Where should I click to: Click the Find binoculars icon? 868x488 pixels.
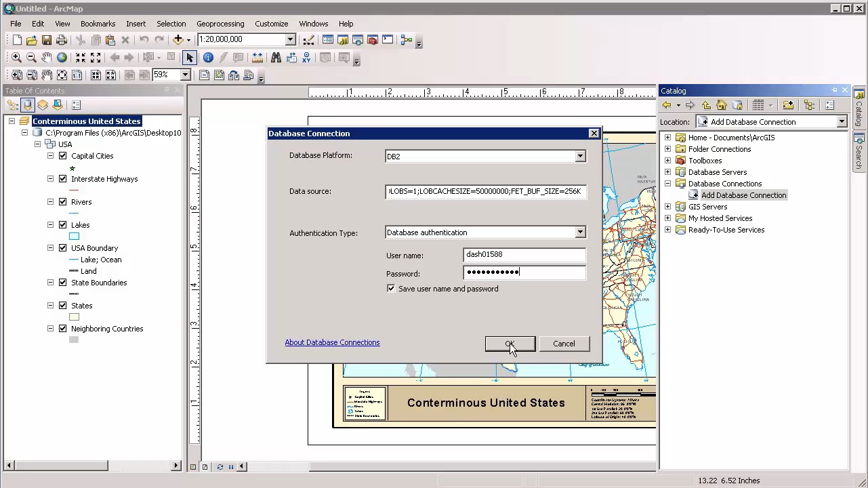click(x=276, y=58)
